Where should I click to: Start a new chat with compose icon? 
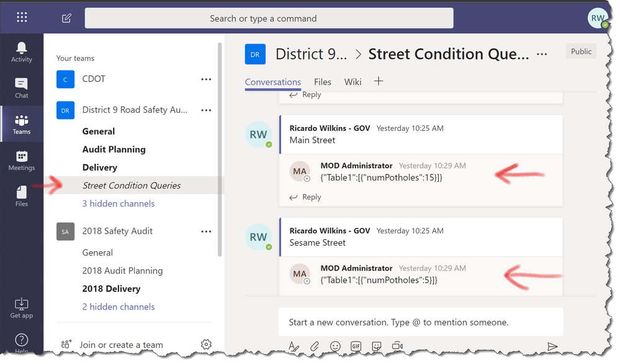pos(66,18)
